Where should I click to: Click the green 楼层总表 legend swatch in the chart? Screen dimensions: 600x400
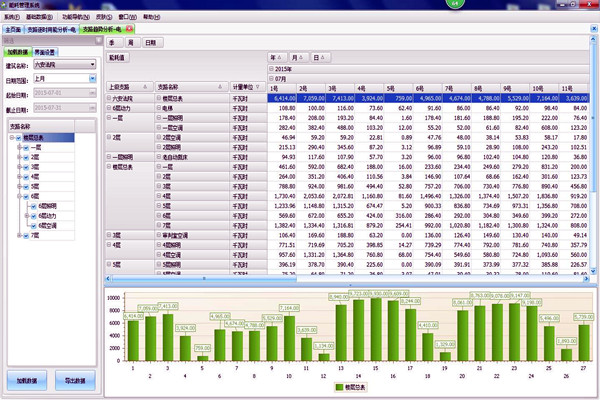click(x=339, y=385)
